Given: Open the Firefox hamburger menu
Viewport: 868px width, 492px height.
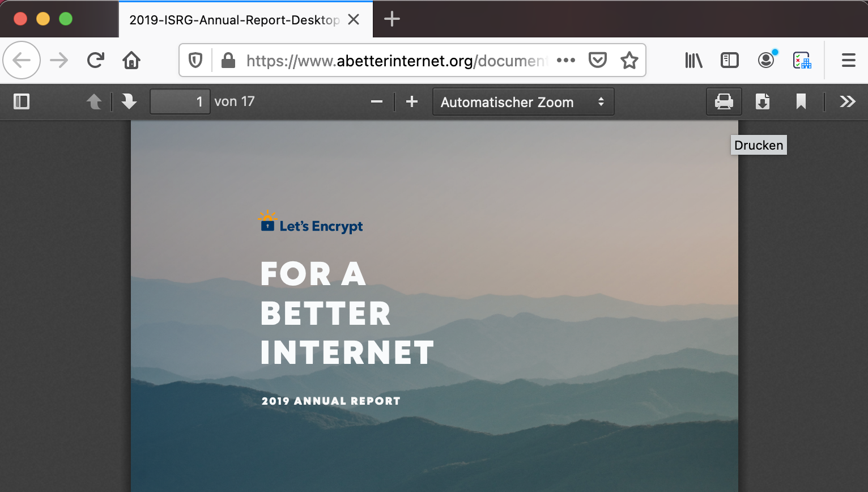Looking at the screenshot, I should coord(849,60).
